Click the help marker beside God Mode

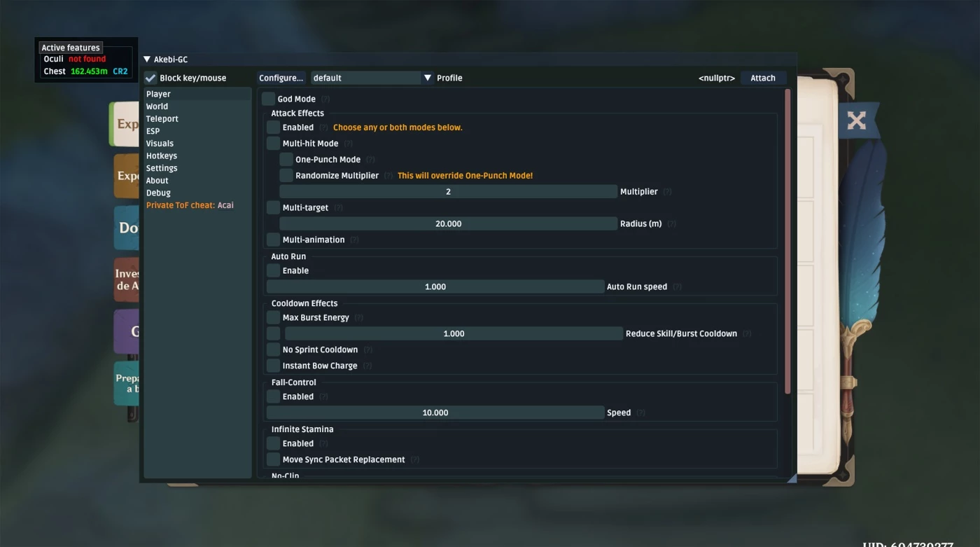point(325,99)
